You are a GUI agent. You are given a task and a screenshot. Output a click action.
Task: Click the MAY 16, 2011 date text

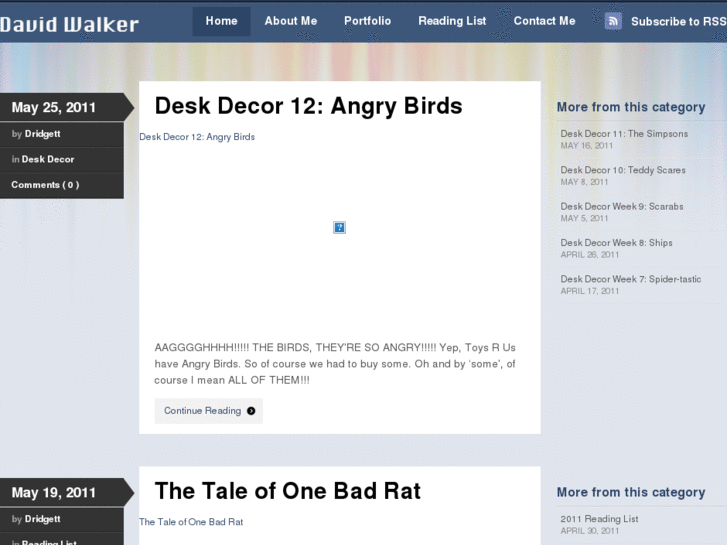click(x=587, y=146)
